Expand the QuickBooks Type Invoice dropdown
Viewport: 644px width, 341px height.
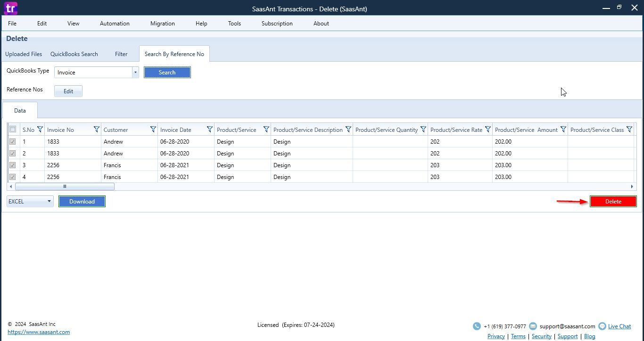click(x=135, y=73)
